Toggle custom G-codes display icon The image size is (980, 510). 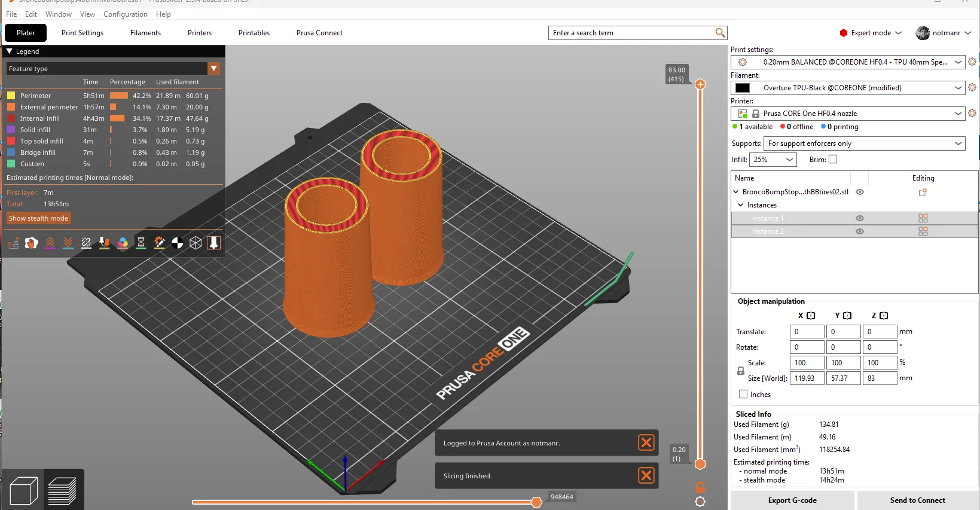coord(159,242)
